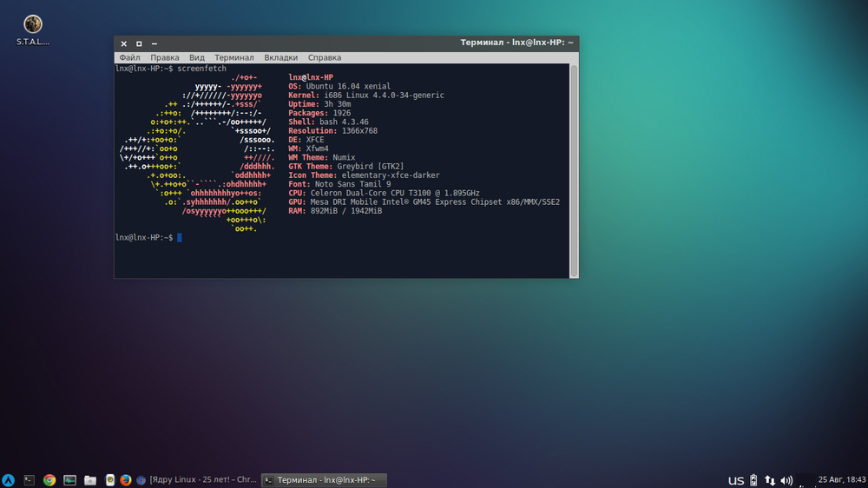Expand the Вкладки menu
The image size is (868, 488).
(280, 57)
